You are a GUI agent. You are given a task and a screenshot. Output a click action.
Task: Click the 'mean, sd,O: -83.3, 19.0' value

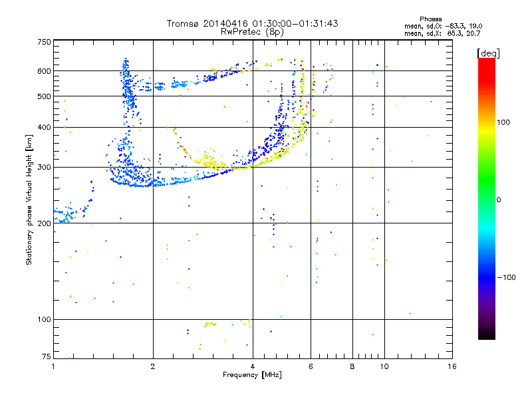click(443, 26)
